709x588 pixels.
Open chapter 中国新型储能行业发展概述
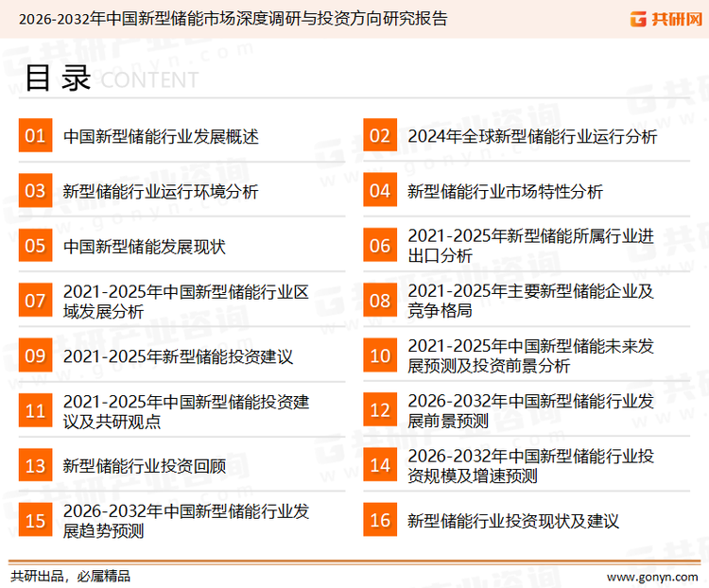[x=161, y=136]
